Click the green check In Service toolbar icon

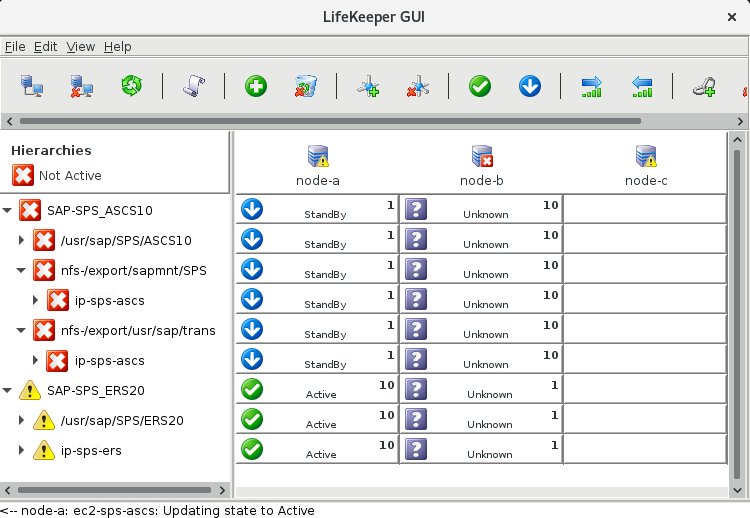coord(480,87)
